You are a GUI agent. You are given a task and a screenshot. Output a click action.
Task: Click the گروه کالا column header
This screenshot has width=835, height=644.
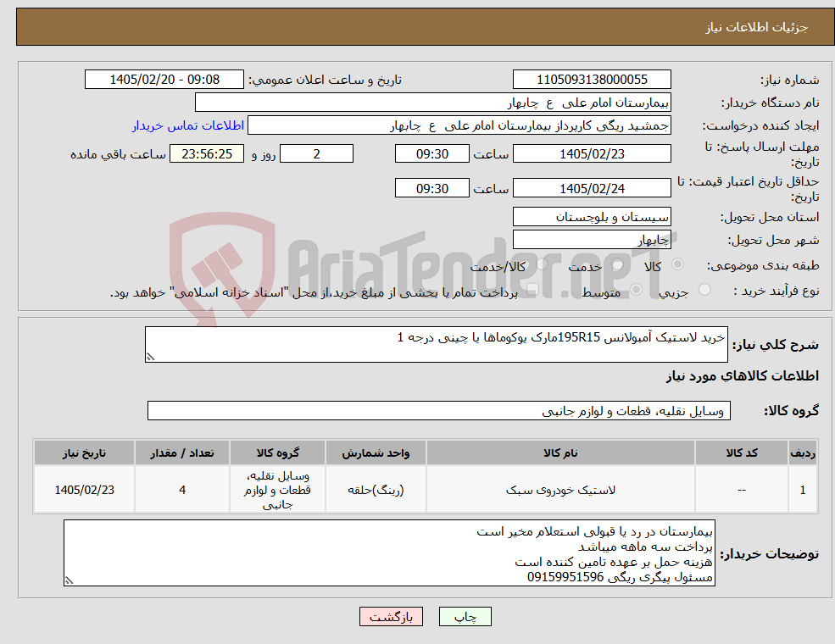pos(277,453)
